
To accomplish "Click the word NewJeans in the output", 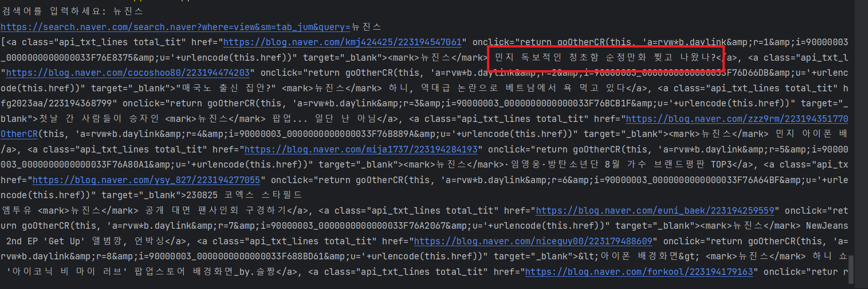I will 827,226.
